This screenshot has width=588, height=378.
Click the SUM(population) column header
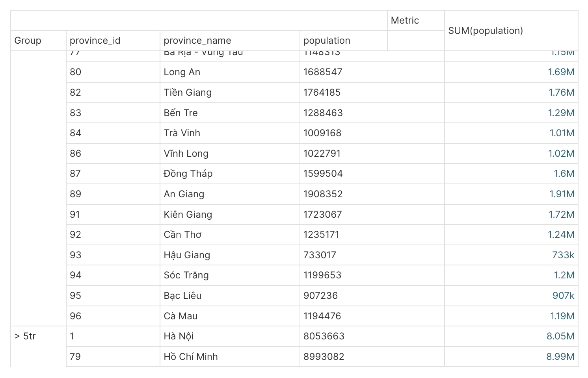click(486, 31)
